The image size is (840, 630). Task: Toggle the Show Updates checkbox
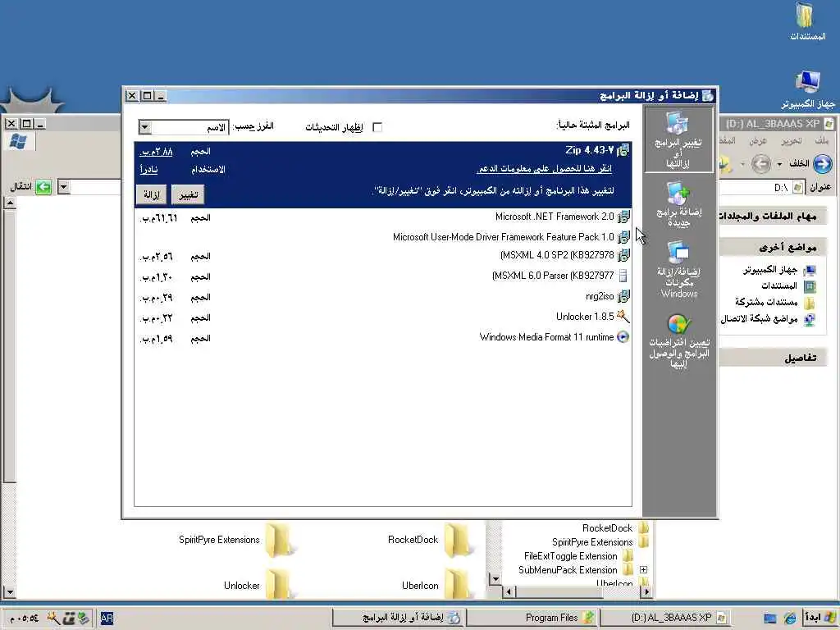coord(377,127)
